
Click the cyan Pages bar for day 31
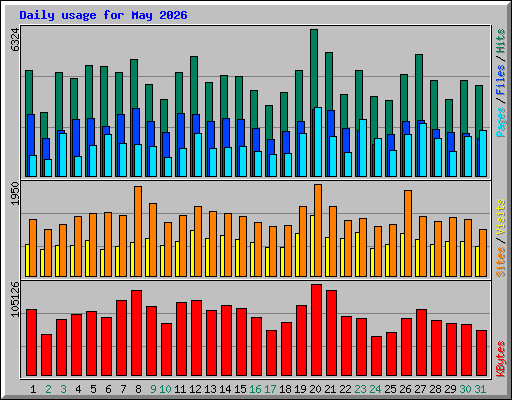coord(483,153)
